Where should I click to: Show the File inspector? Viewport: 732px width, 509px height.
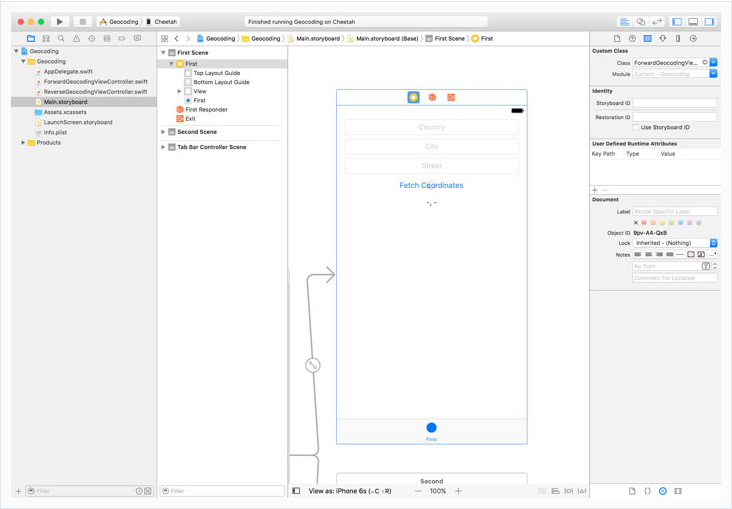[617, 38]
